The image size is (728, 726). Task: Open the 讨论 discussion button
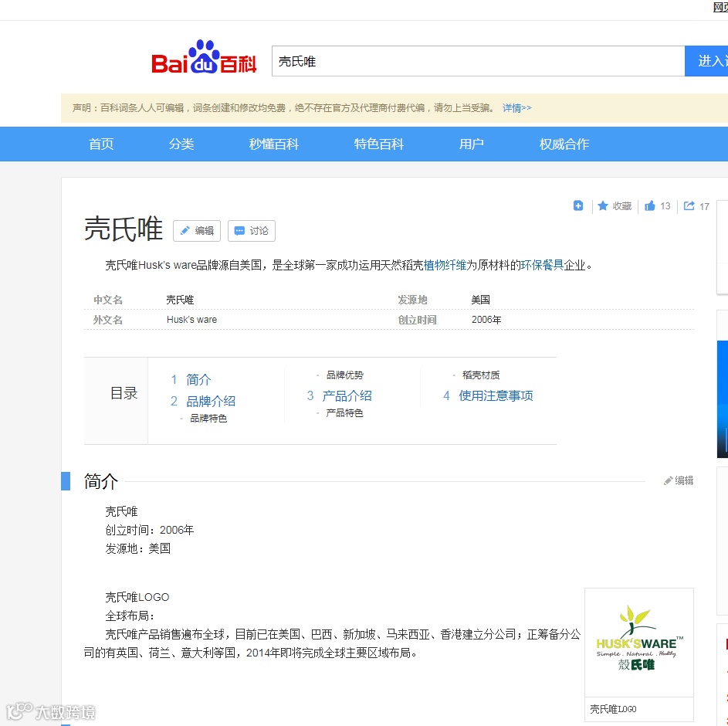pos(252,231)
